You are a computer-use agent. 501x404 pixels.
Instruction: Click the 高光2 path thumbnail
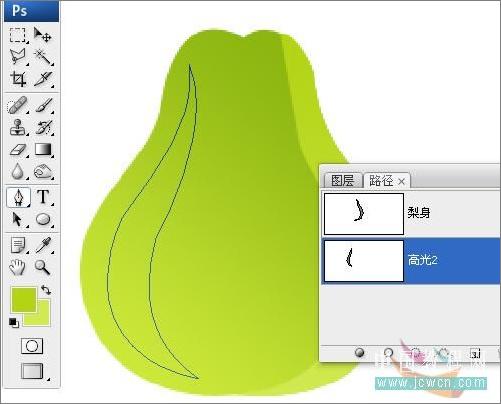click(364, 261)
